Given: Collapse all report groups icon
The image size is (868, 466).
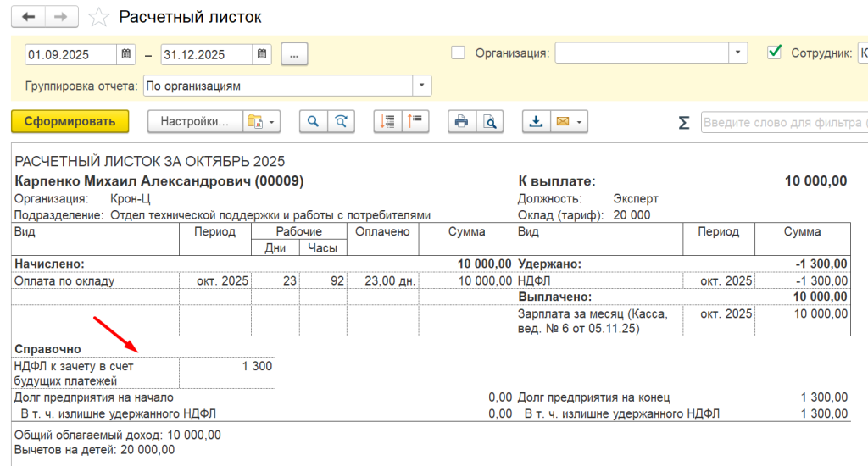Looking at the screenshot, I should (415, 122).
